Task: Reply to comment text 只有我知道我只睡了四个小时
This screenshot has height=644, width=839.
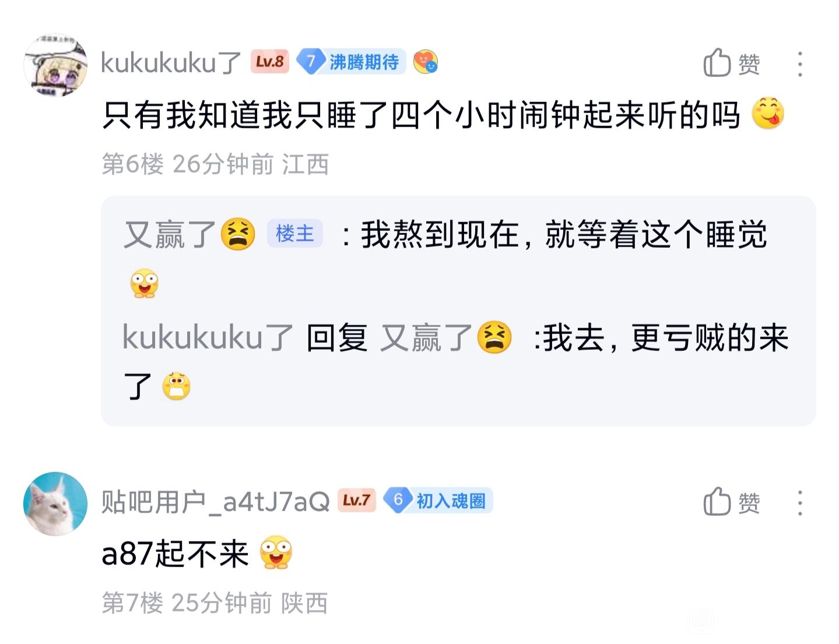Action: click(421, 115)
